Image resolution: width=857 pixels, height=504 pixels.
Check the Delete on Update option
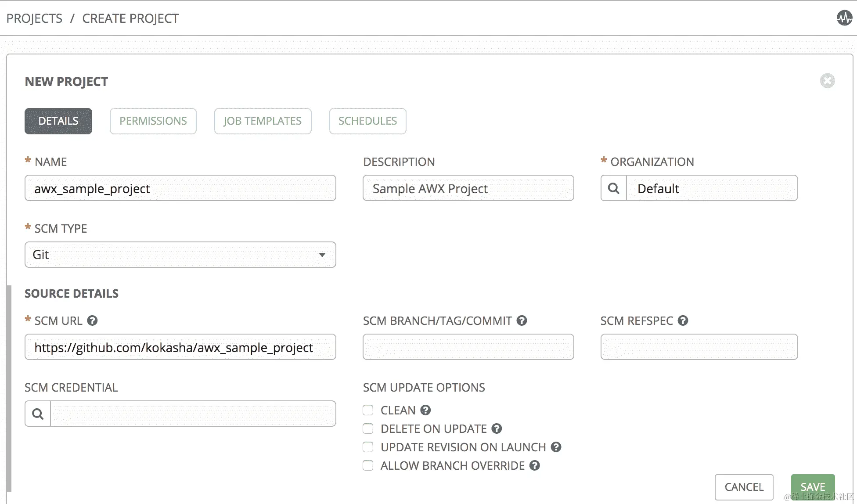(x=368, y=428)
